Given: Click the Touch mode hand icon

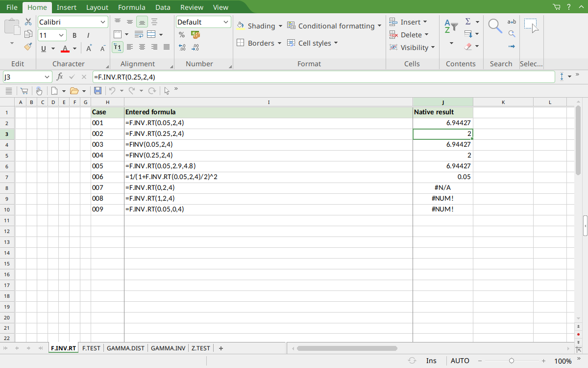Looking at the screenshot, I should 39,91.
